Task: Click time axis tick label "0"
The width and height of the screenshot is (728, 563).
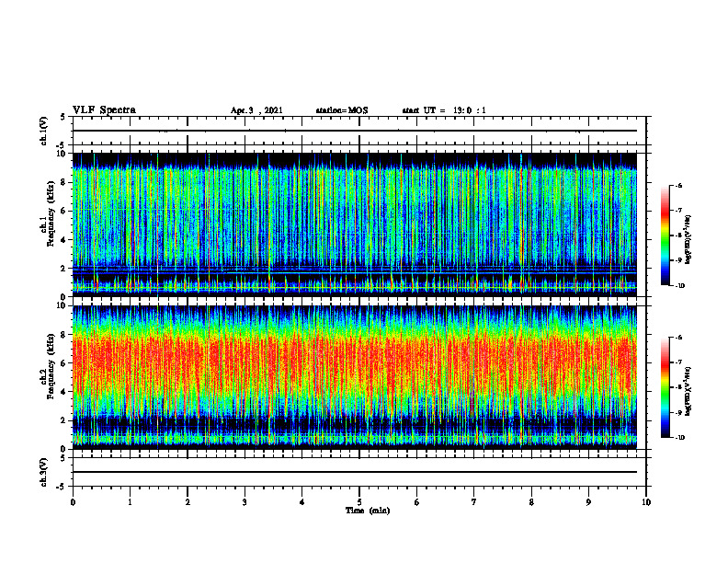Action: tap(73, 502)
